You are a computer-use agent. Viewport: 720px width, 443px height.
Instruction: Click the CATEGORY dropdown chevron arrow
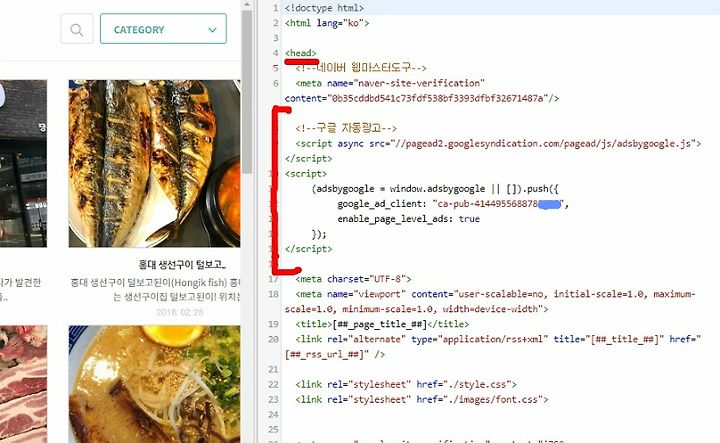(x=212, y=30)
